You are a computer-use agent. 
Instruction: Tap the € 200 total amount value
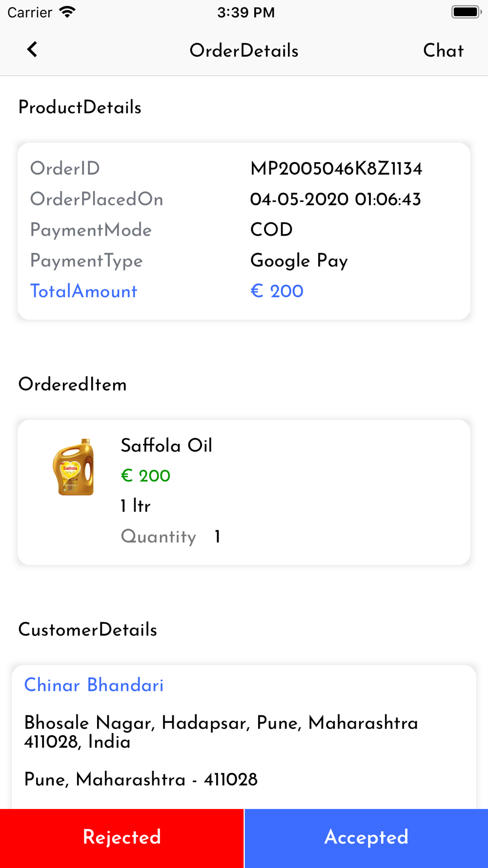(277, 291)
